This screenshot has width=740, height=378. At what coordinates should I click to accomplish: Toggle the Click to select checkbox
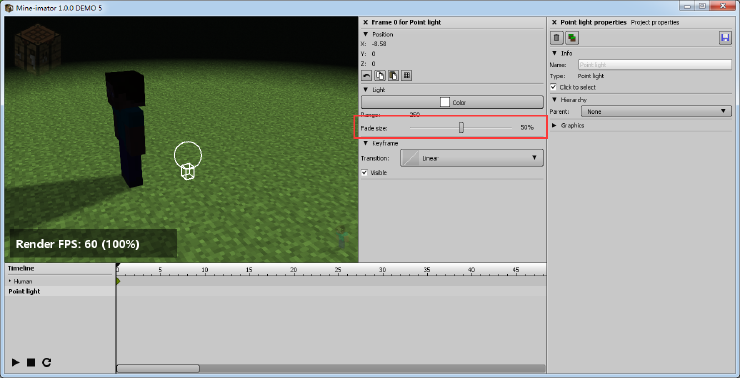click(x=554, y=87)
